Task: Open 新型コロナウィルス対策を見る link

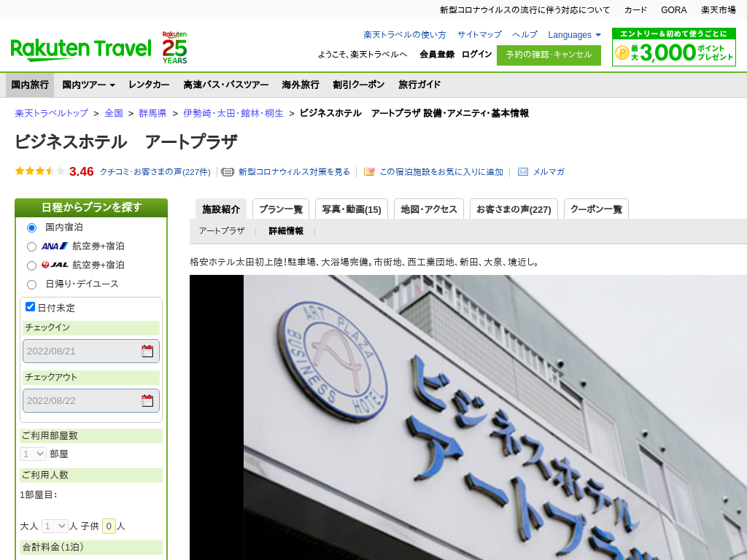Action: pyautogui.click(x=294, y=172)
